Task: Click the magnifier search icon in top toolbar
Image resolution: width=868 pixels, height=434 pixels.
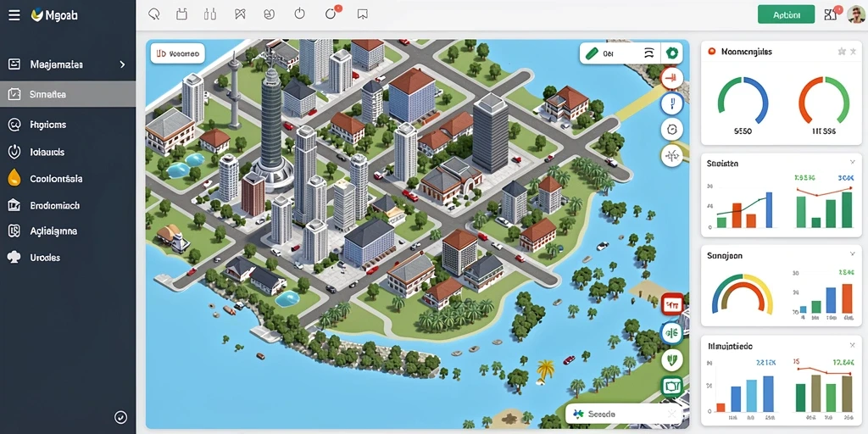Action: pos(154,14)
